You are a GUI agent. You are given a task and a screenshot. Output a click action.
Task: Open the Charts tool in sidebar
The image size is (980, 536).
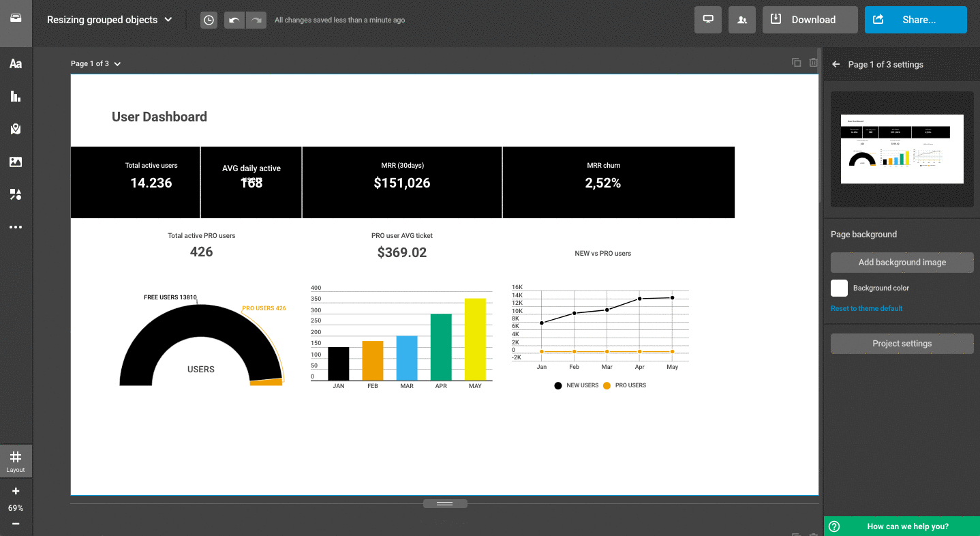click(16, 96)
